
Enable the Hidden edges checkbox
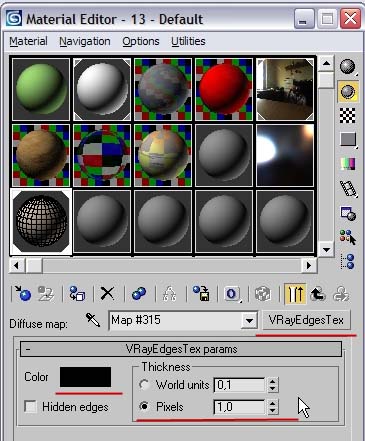click(31, 407)
